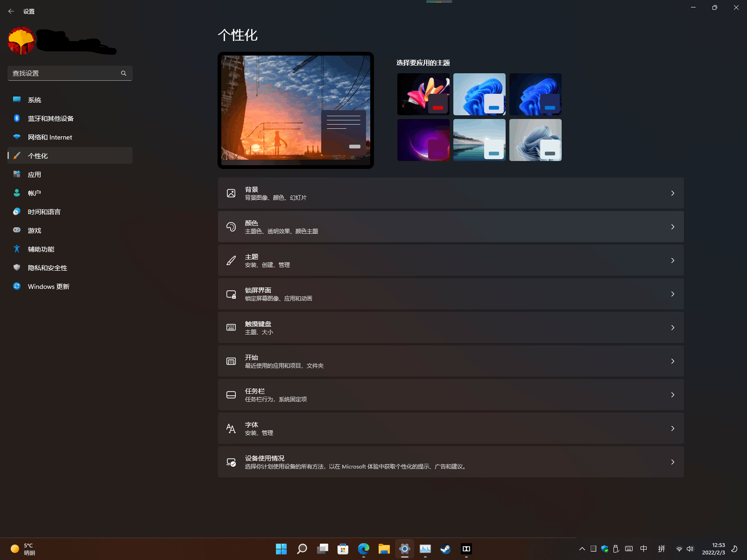Click the Windows Security shield tray icon
The width and height of the screenshot is (747, 560).
(x=605, y=549)
